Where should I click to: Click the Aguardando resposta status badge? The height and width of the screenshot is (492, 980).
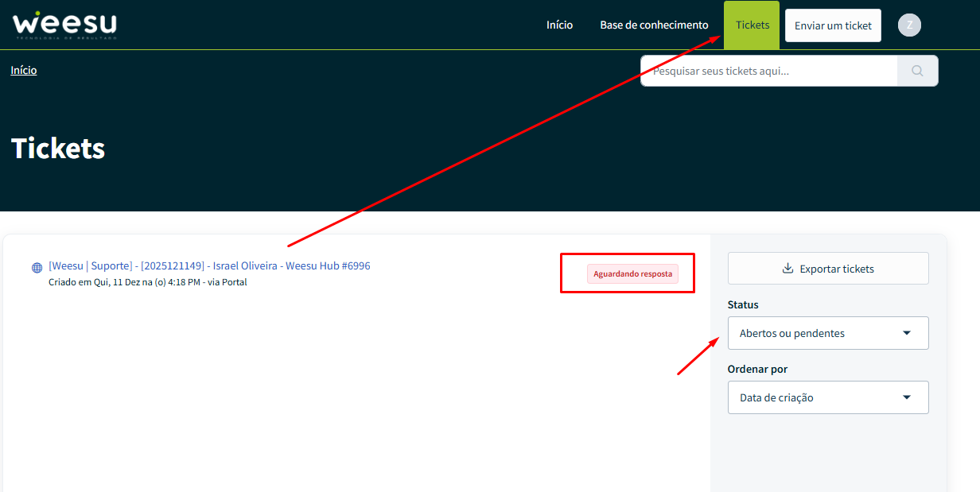coord(632,273)
